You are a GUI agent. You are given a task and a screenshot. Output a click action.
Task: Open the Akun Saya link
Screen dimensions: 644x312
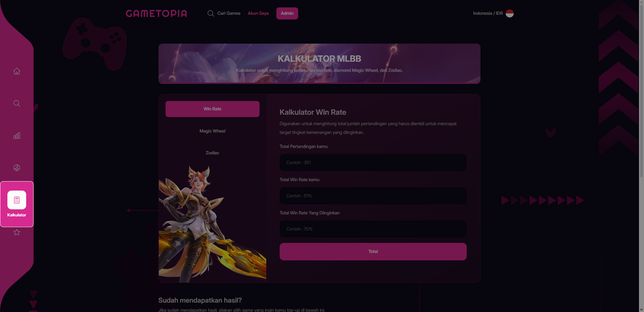click(x=258, y=13)
